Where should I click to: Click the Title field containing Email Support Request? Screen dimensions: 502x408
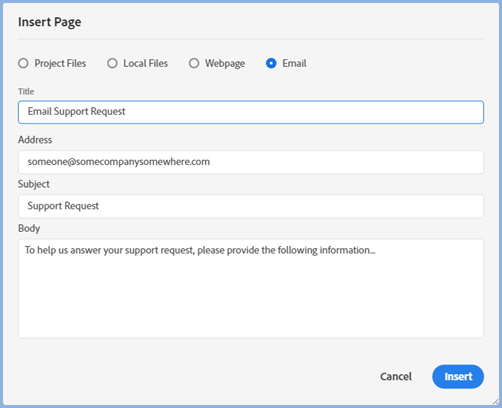pyautogui.click(x=251, y=112)
